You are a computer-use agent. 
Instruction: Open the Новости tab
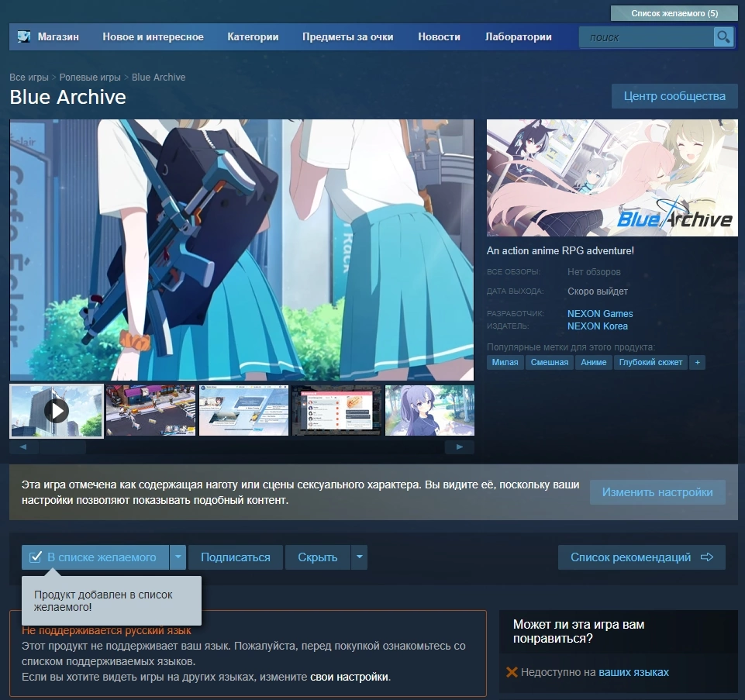tap(439, 36)
